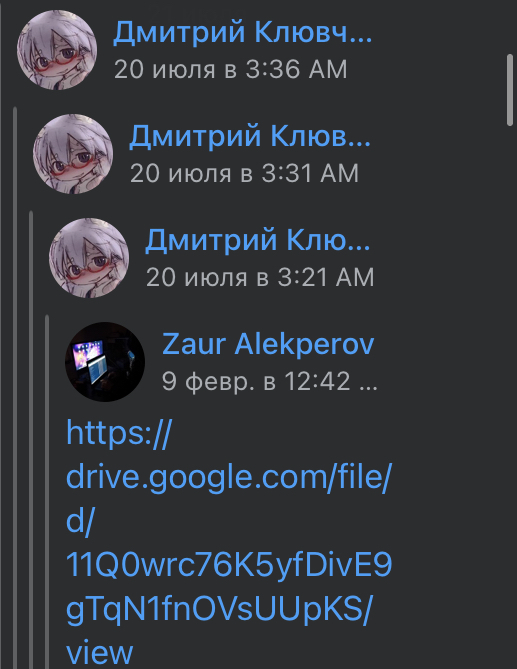Follow the https:// Google Drive link
Image resolution: width=517 pixels, height=669 pixels.
119,433
